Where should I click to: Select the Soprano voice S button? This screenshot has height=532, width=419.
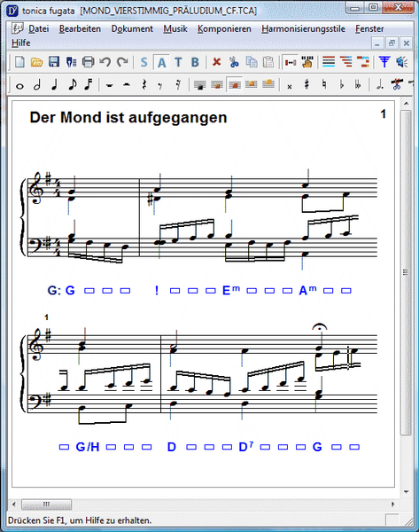(144, 62)
